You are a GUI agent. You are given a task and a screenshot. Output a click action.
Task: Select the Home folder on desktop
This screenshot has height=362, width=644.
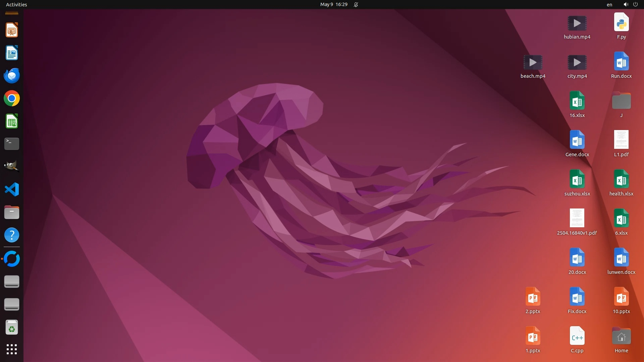tap(621, 337)
